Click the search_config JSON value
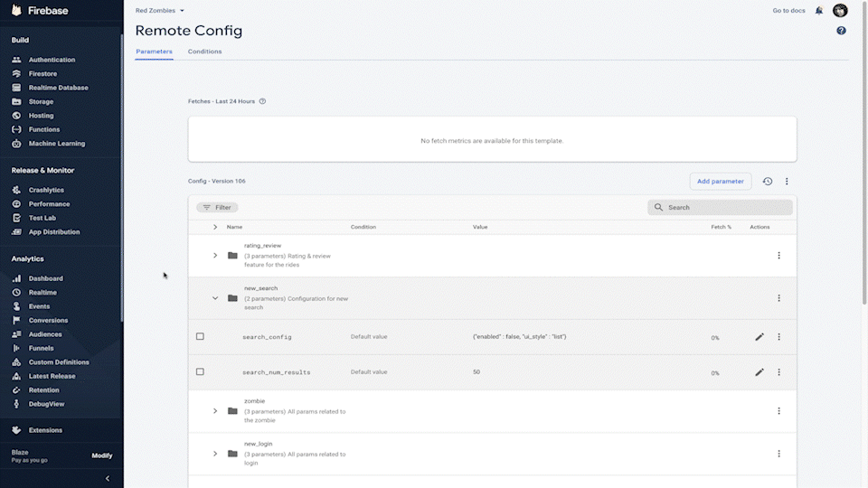868x488 pixels. [x=519, y=336]
